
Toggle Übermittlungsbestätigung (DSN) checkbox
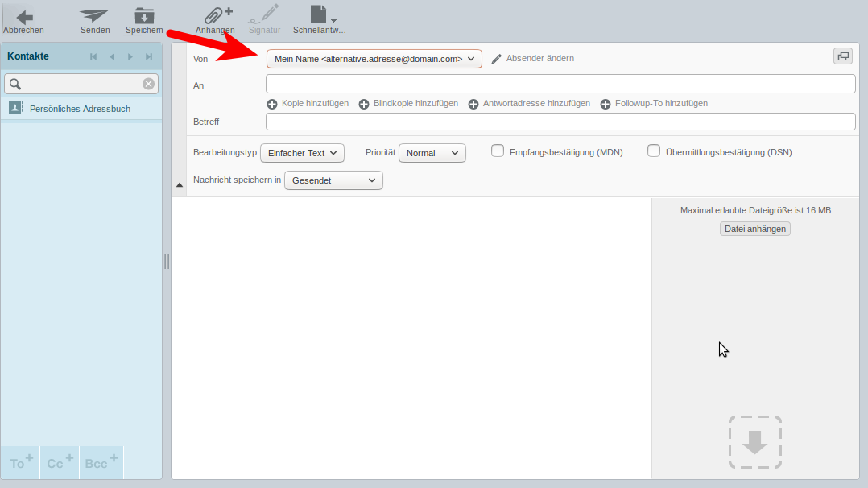pyautogui.click(x=654, y=151)
